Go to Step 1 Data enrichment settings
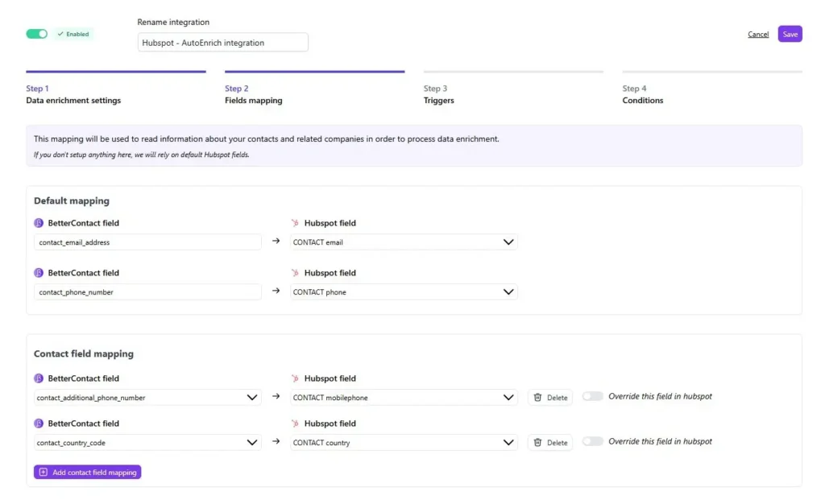Image resolution: width=825 pixels, height=504 pixels. [x=116, y=89]
